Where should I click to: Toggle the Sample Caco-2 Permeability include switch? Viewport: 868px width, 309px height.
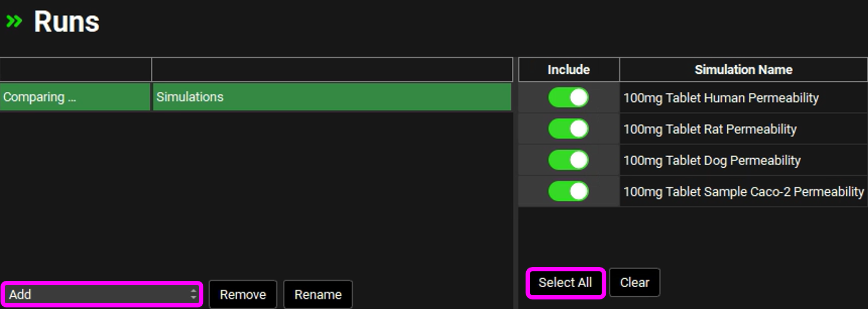click(568, 192)
